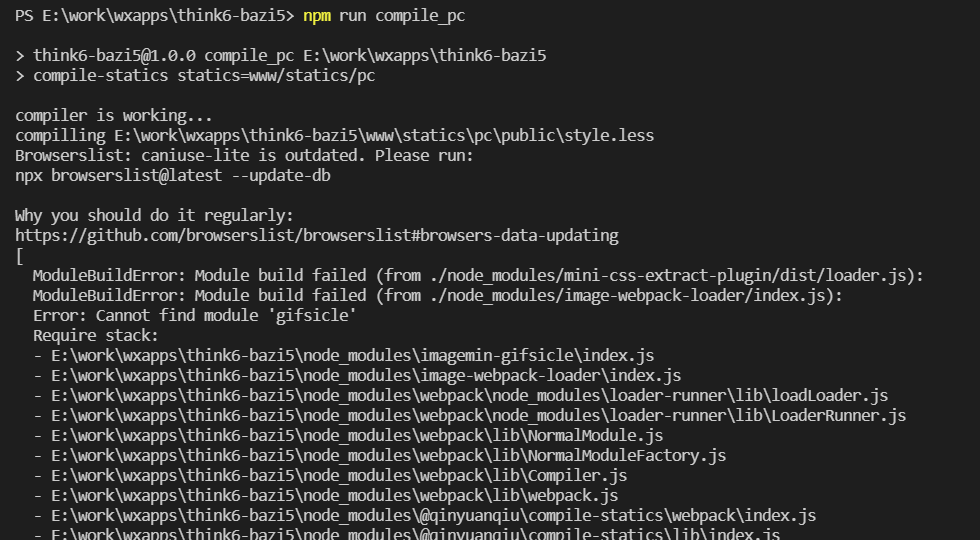The height and width of the screenshot is (540, 980).
Task: Open the image-webpack-loader index.js stack path
Action: point(366,376)
